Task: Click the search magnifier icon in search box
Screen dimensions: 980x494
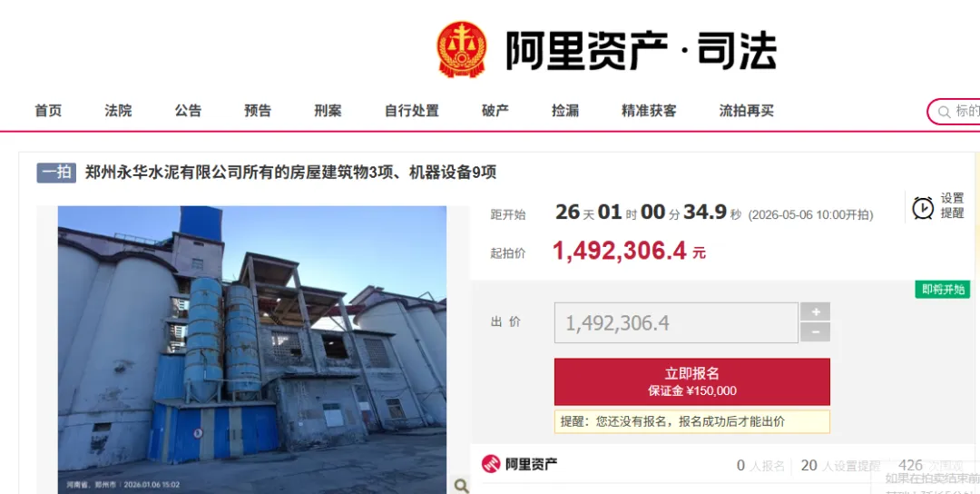Action: (x=944, y=113)
